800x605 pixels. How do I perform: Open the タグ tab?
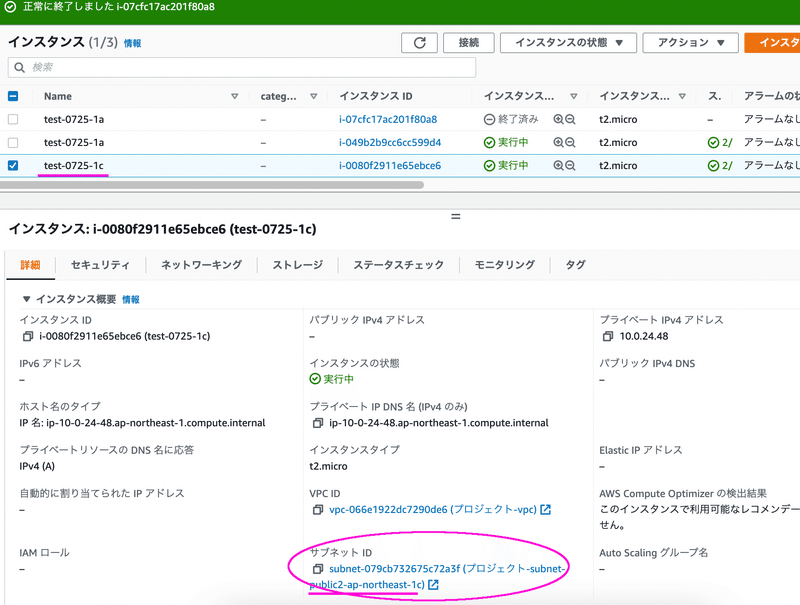(576, 265)
